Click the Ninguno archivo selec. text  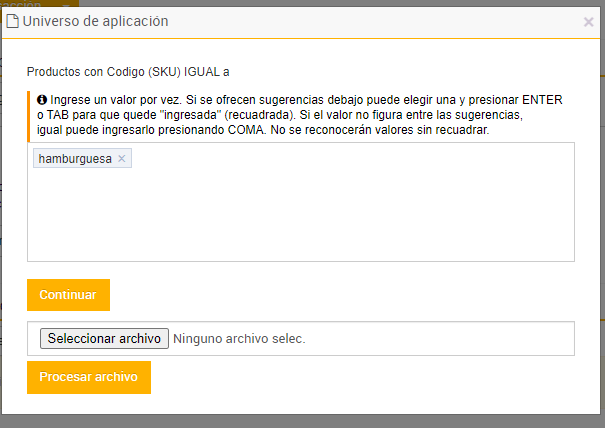(239, 339)
